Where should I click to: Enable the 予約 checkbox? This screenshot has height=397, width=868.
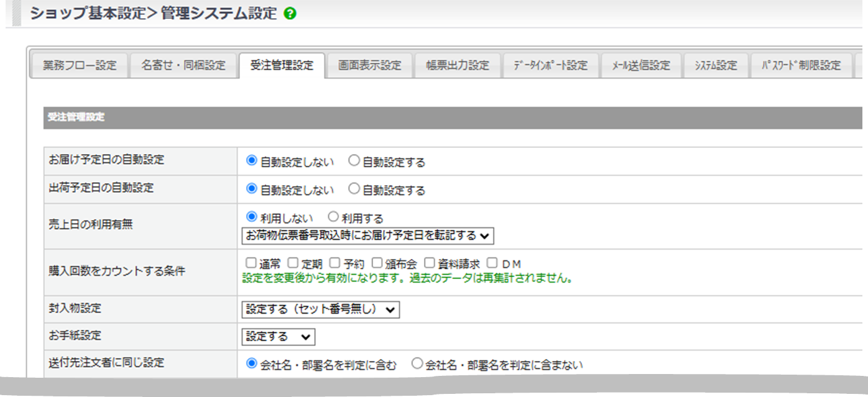click(x=334, y=263)
